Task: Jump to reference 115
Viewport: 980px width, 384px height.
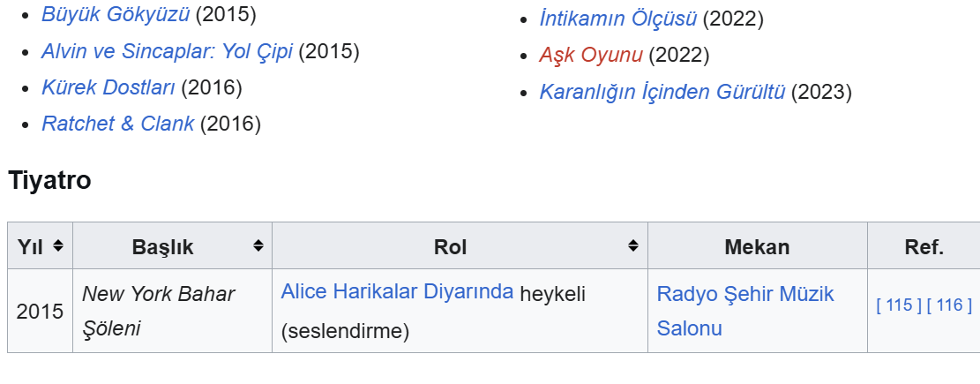Action: pyautogui.click(x=899, y=305)
